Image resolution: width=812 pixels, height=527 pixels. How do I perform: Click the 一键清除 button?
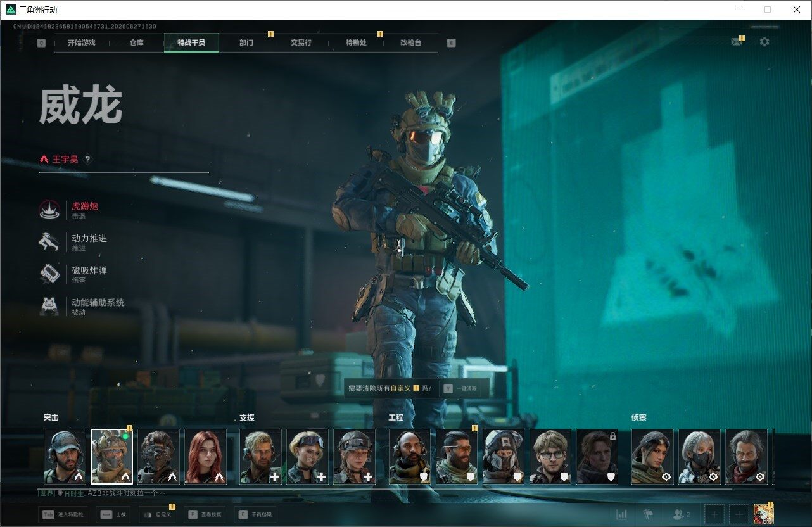tap(462, 388)
